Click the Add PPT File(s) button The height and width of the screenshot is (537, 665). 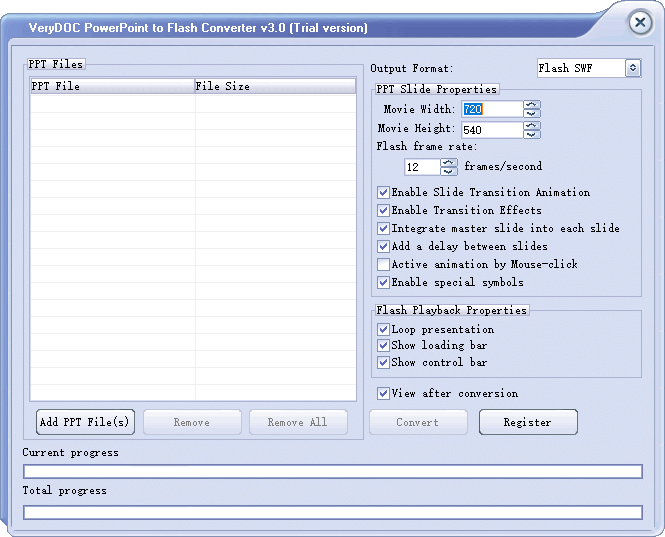coord(85,422)
